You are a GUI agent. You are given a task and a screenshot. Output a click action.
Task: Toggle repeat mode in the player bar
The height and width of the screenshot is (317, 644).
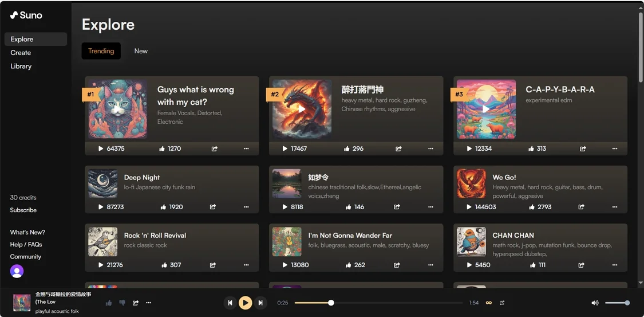502,303
